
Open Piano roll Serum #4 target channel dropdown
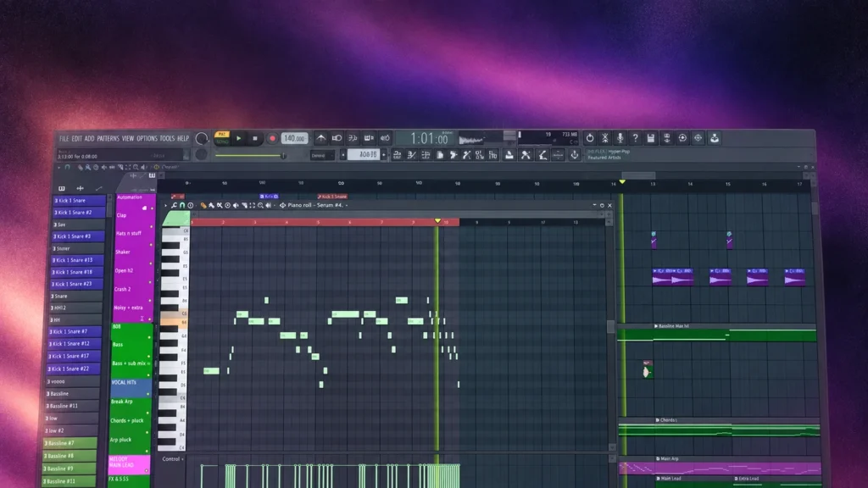(x=317, y=205)
